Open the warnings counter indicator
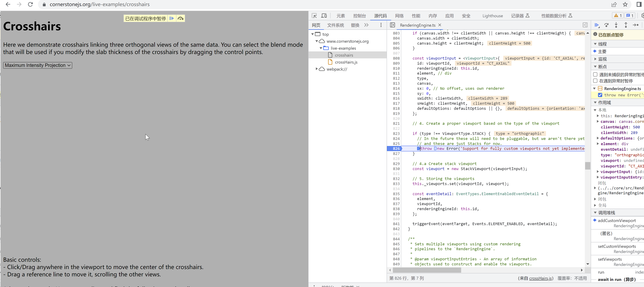This screenshot has width=644, height=287. pyautogui.click(x=618, y=16)
